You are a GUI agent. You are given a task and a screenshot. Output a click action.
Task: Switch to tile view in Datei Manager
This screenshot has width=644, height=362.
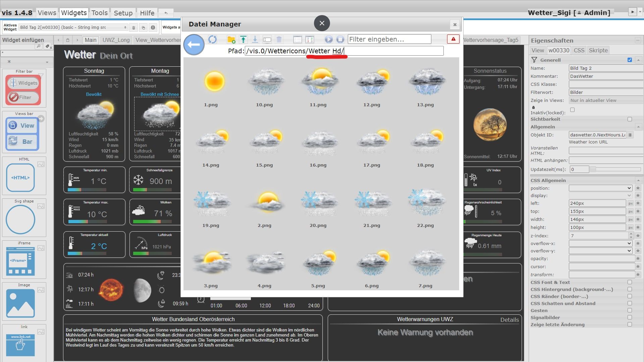point(310,40)
